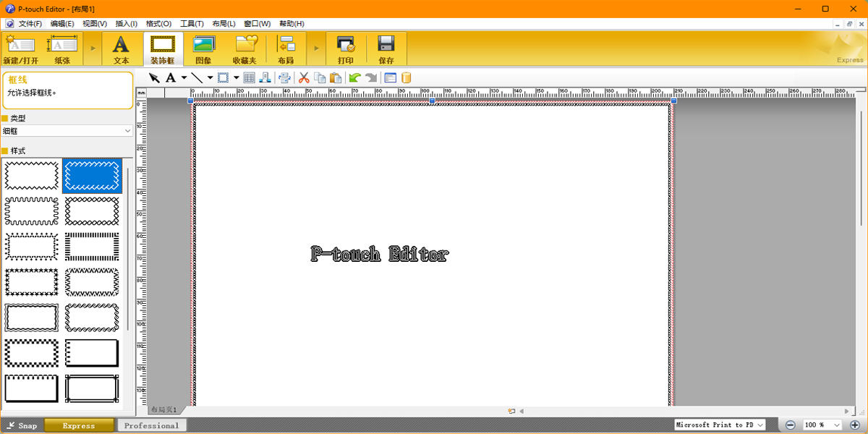This screenshot has height=434, width=868.
Task: Copy selection with the copy icon
Action: click(x=320, y=77)
